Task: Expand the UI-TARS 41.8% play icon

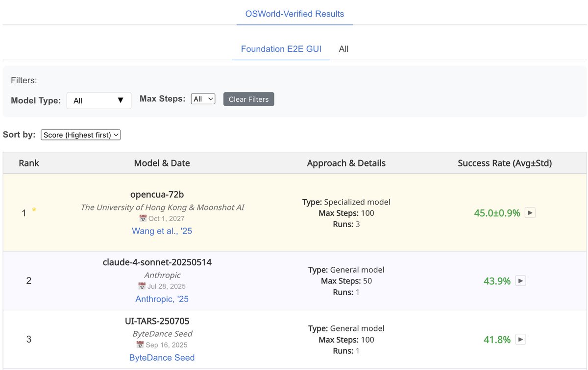Action: click(x=521, y=339)
